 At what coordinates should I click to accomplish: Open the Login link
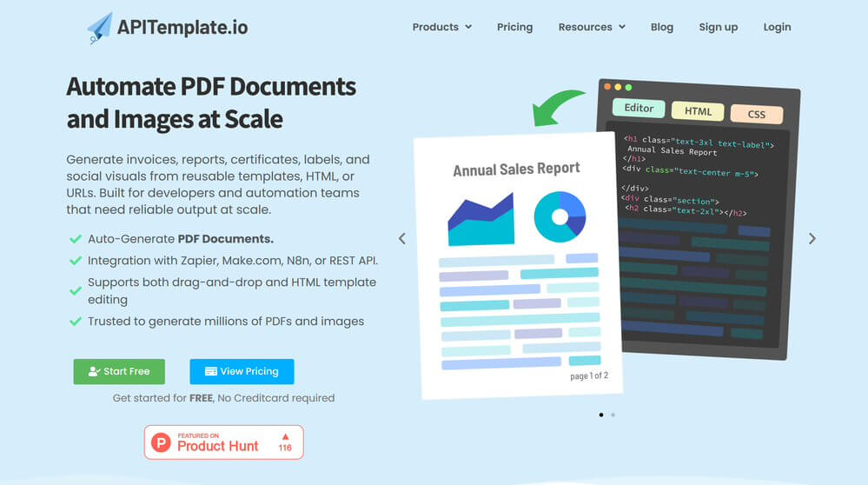click(777, 27)
